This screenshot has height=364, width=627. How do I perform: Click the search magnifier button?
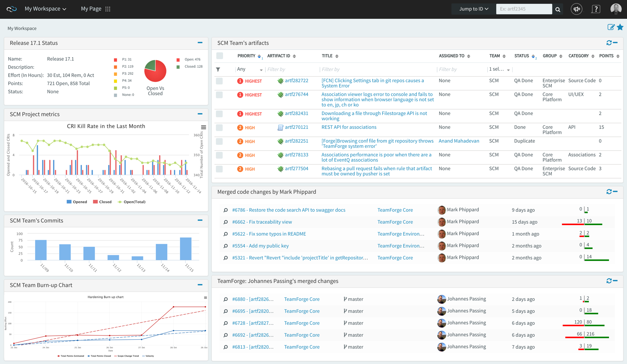[x=558, y=9]
